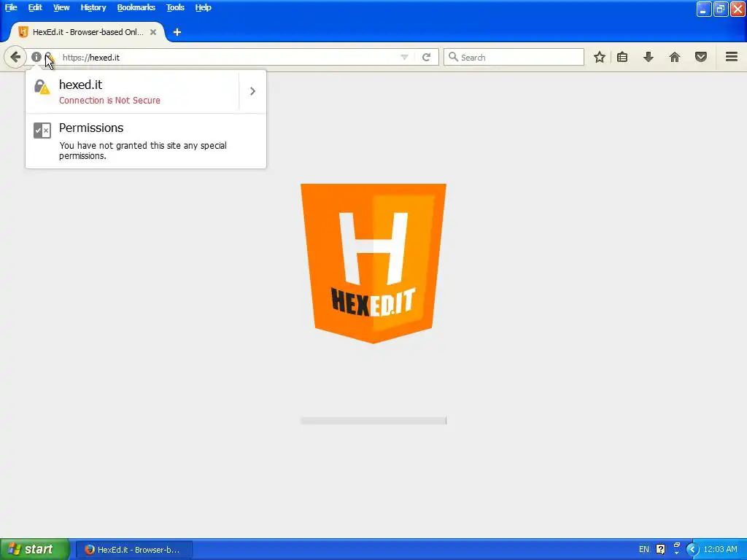Screen dimensions: 747x560
Task: Click the hexed.it site name in panel
Action: pos(80,85)
